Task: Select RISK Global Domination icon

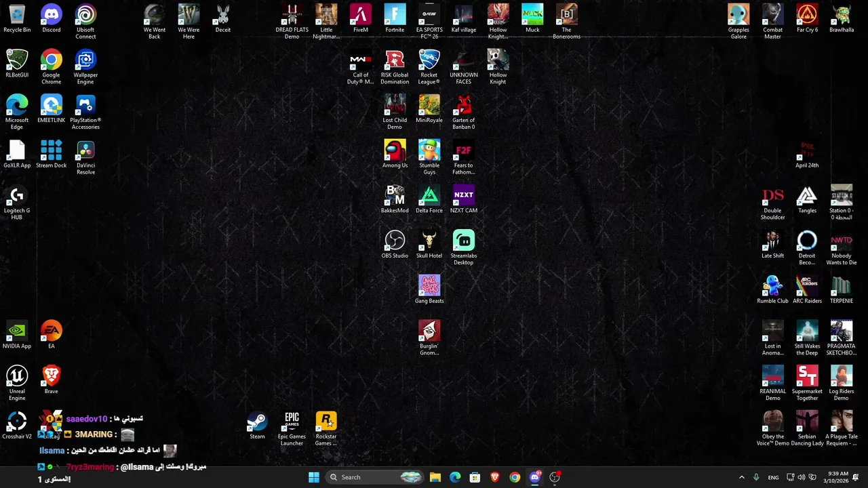Action: 395,67
